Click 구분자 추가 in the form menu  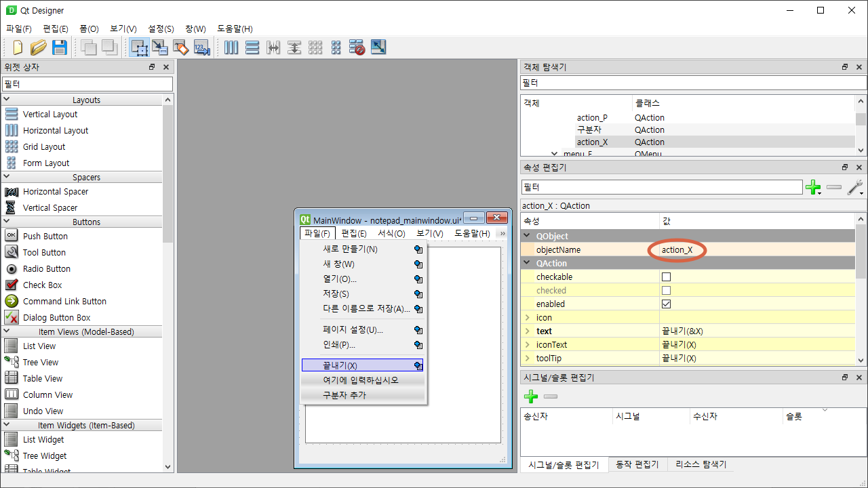tap(363, 395)
